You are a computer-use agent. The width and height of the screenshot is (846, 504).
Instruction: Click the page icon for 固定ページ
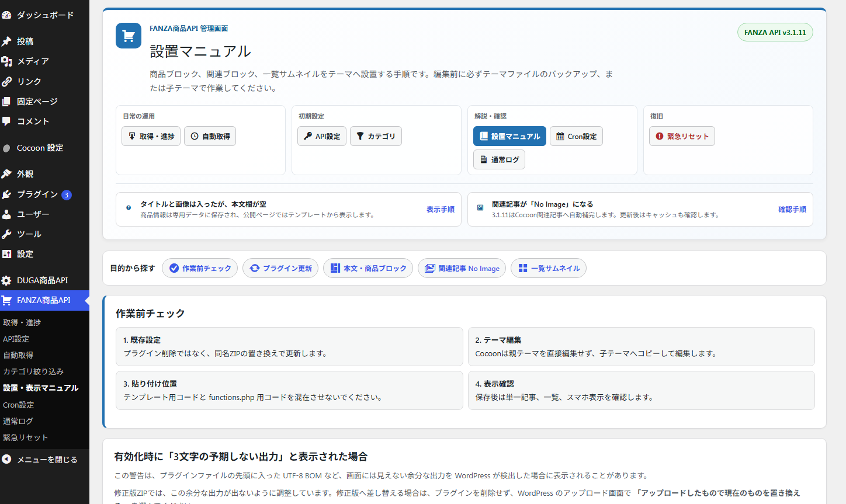pos(6,102)
